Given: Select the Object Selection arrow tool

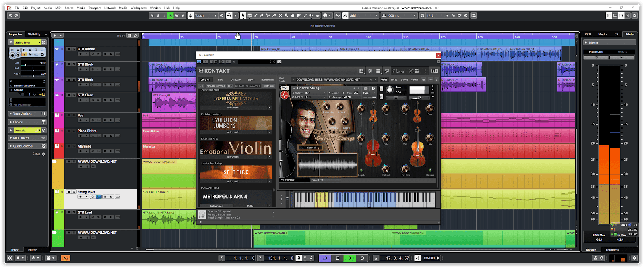Looking at the screenshot, I should [x=243, y=15].
